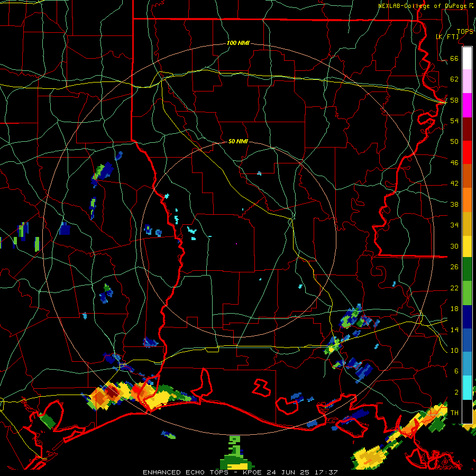Click the "66" legend value
Screen dimensions: 476x476
pyautogui.click(x=454, y=58)
